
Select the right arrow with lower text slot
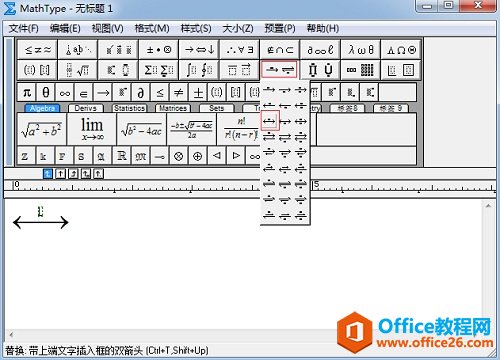point(285,90)
